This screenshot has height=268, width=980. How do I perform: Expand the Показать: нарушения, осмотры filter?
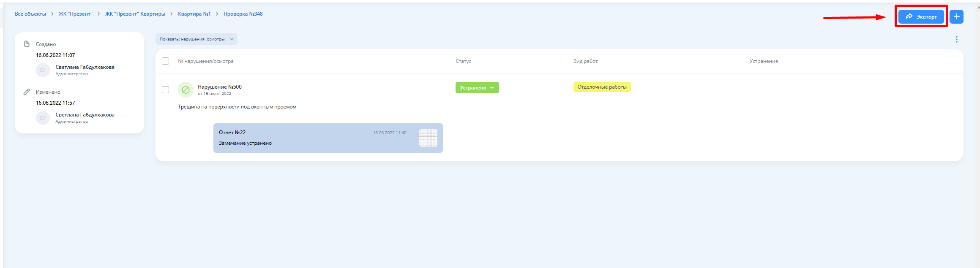pyautogui.click(x=196, y=39)
